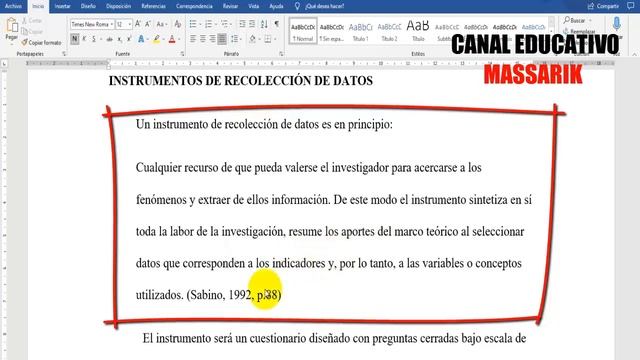Open text effects with the blue A icon
Screen dimensions: 640x360
tap(141, 39)
